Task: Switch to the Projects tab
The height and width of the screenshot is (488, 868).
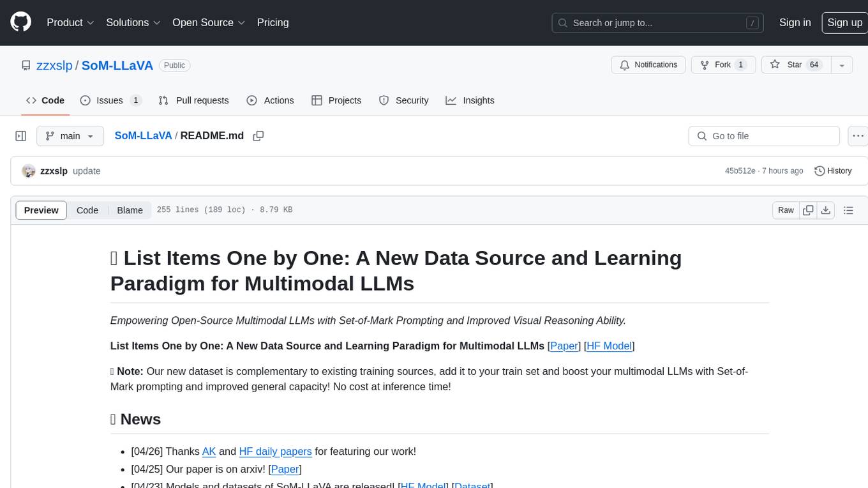Action: click(x=336, y=100)
